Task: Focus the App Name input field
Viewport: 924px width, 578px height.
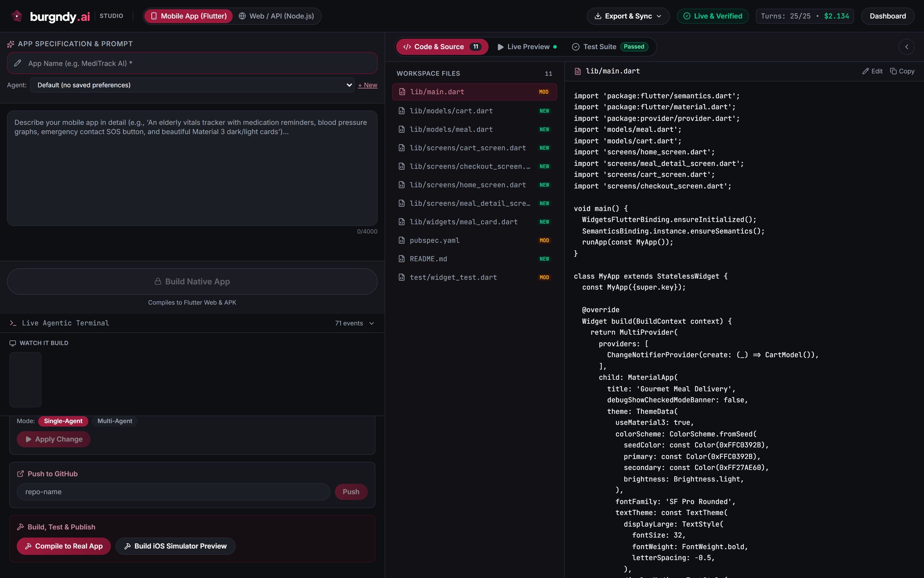Action: point(192,63)
